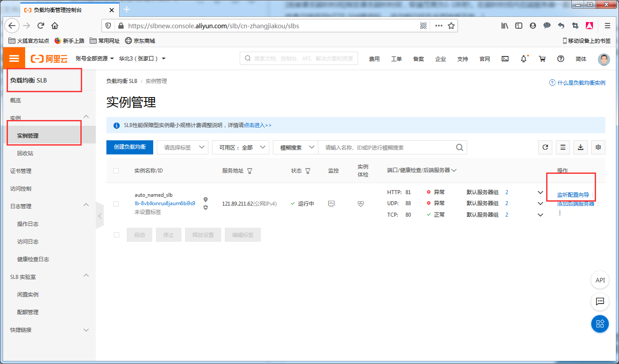Check the empty bottom row checkbox
The image size is (619, 364).
point(116,234)
